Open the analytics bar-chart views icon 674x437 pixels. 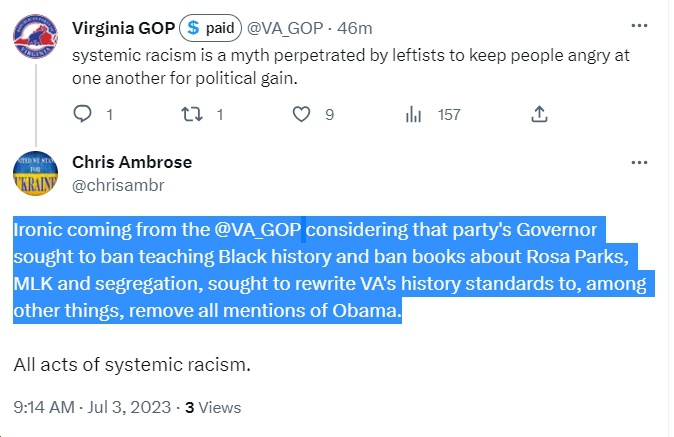click(x=413, y=115)
